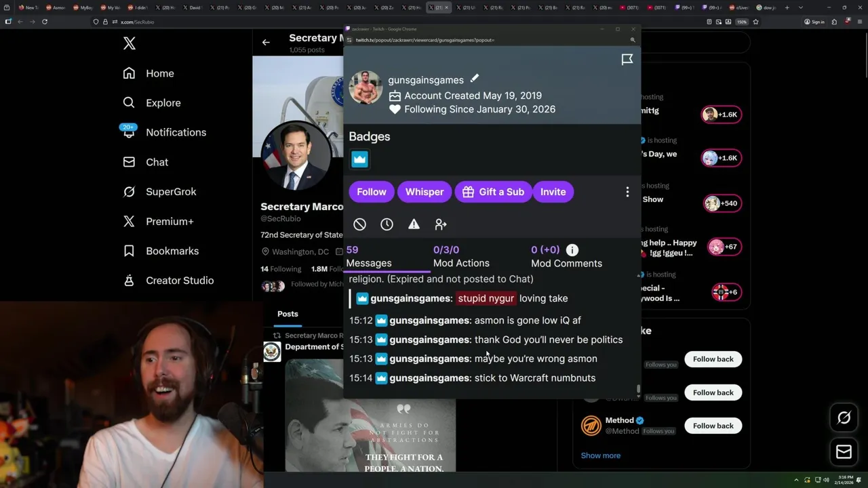Open Explore in X sidebar
This screenshot has width=868, height=488.
[x=152, y=103]
